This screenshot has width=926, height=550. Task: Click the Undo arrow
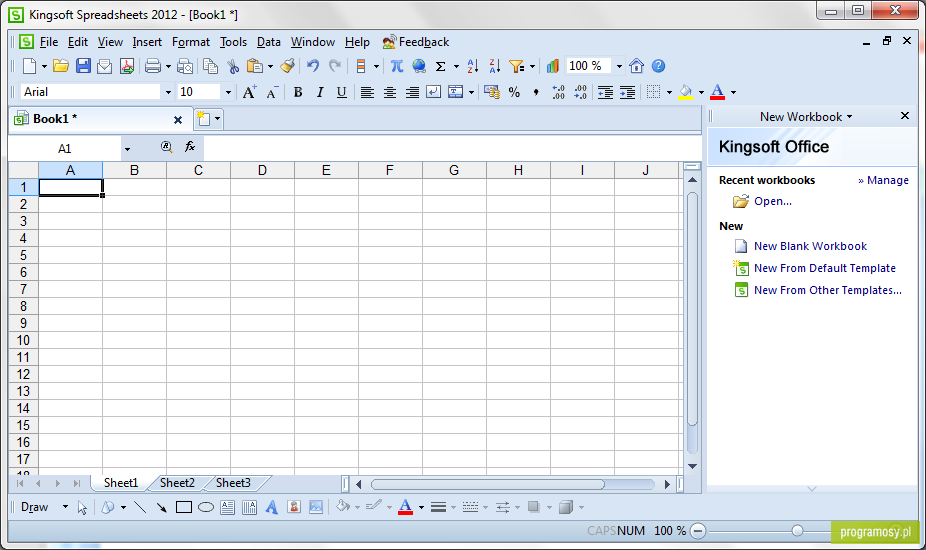click(x=313, y=66)
